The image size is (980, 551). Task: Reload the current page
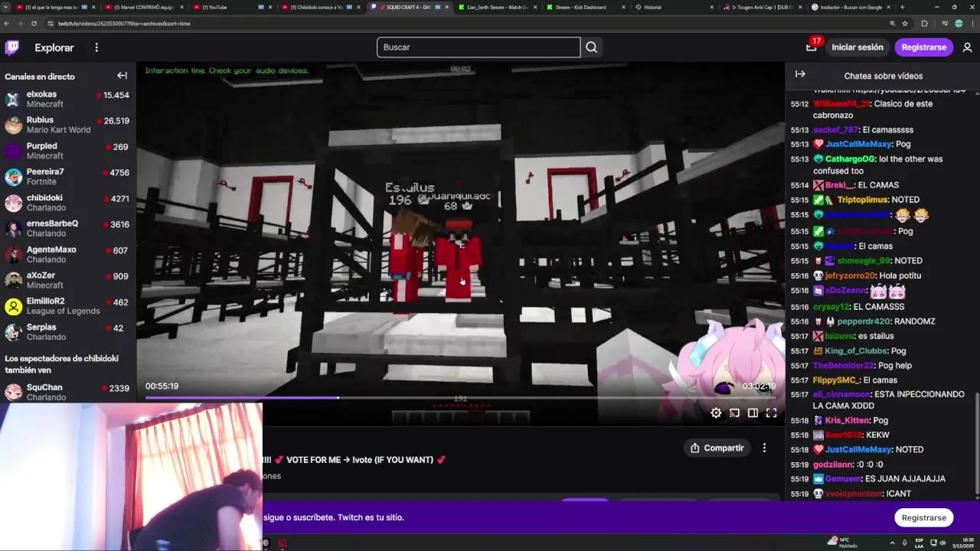pyautogui.click(x=34, y=24)
